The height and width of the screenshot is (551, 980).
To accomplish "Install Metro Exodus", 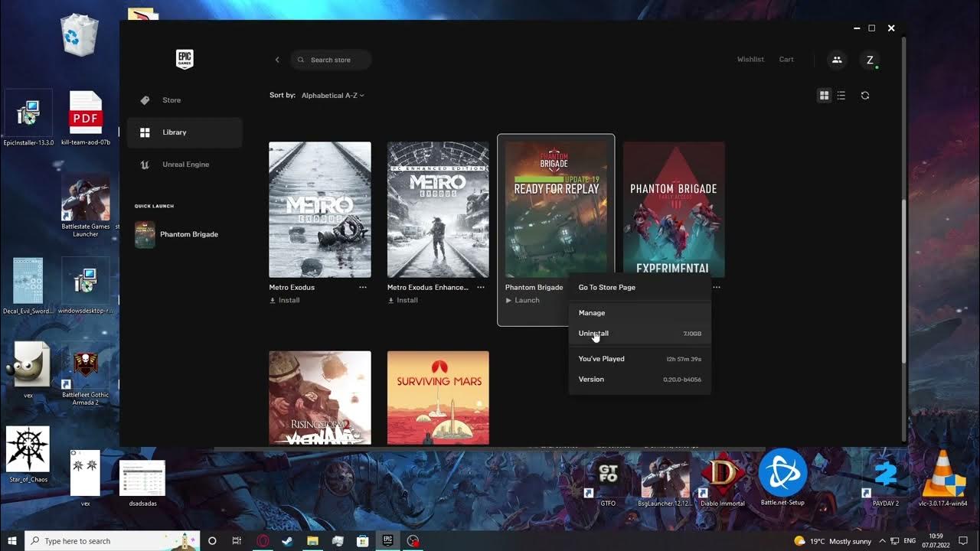I will 285,301.
